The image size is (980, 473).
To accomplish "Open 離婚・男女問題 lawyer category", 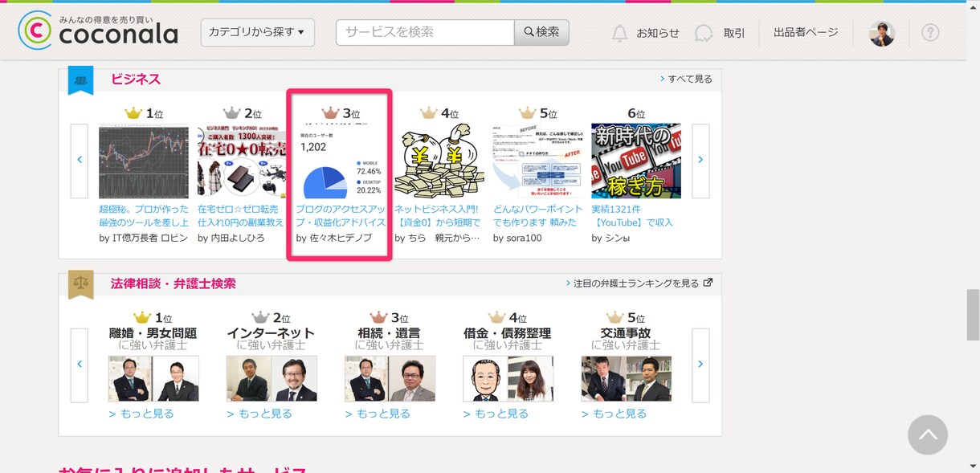I will click(x=153, y=332).
